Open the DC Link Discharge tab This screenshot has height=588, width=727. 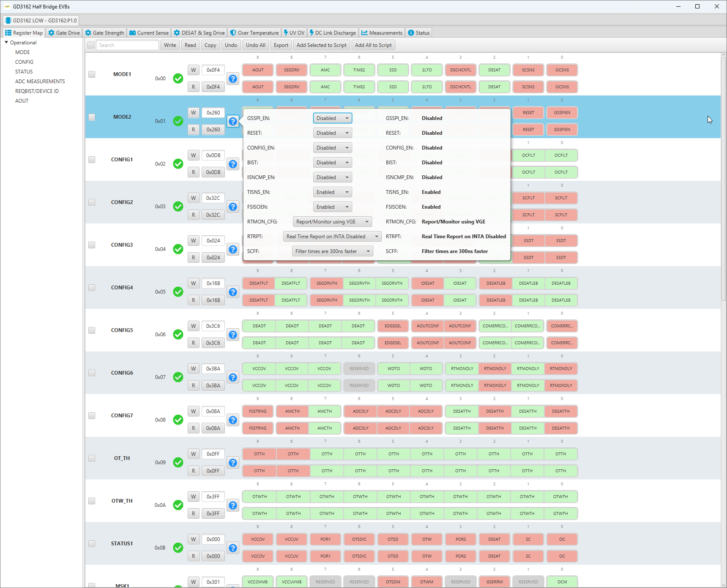(x=333, y=33)
